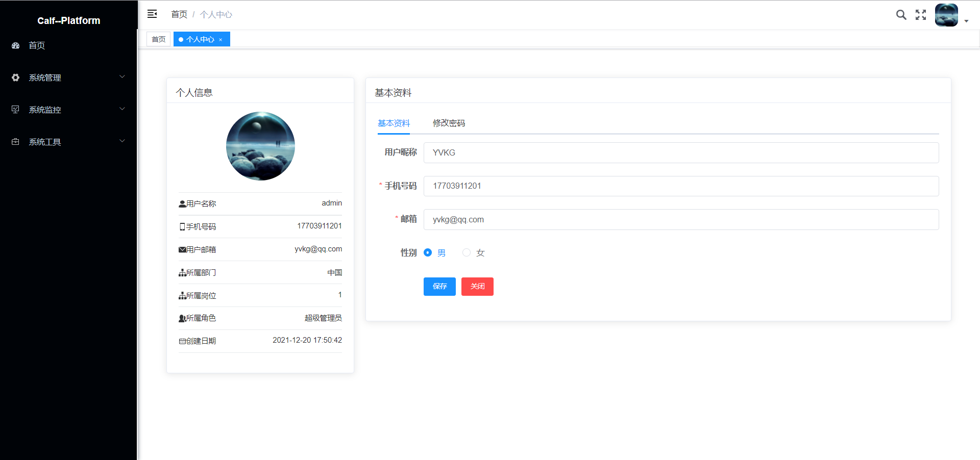The width and height of the screenshot is (980, 460).
Task: Click the tree icon beside 所属部门
Action: click(182, 273)
